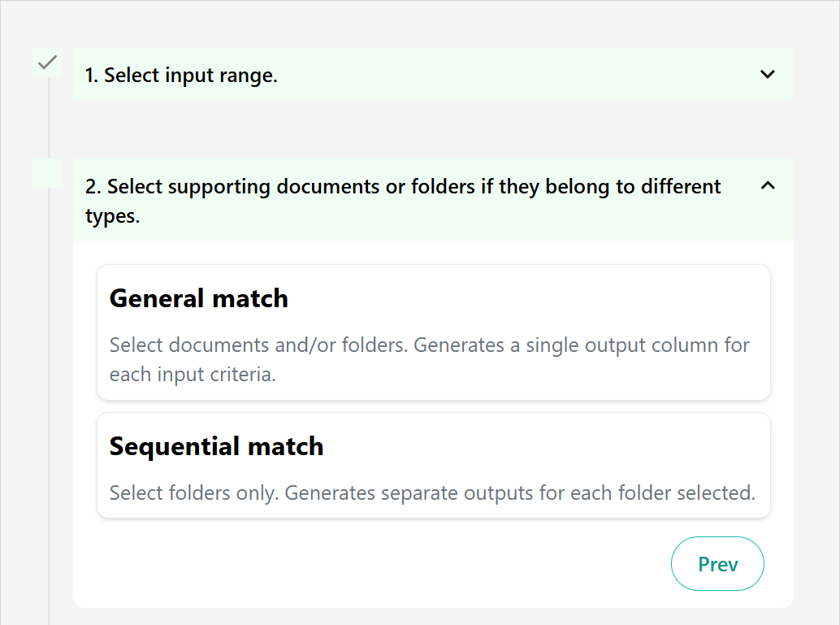Image resolution: width=840 pixels, height=625 pixels.
Task: Select the General match option card
Action: pos(433,332)
